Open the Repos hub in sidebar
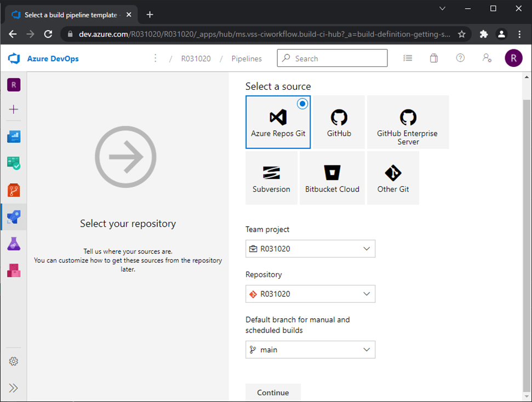Image resolution: width=532 pixels, height=402 pixels. pyautogui.click(x=14, y=190)
